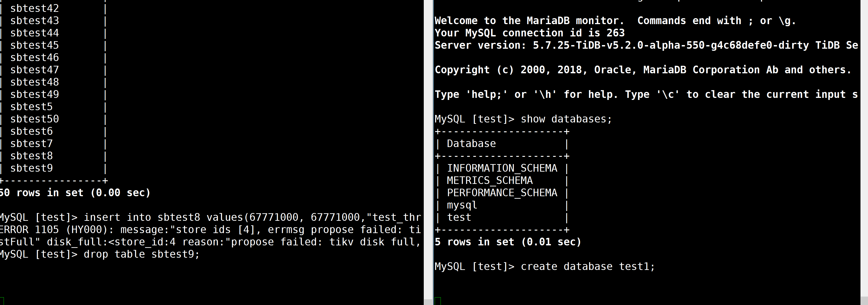Select the METRICS_SCHEMA row in the output
The height and width of the screenshot is (305, 868).
[490, 180]
